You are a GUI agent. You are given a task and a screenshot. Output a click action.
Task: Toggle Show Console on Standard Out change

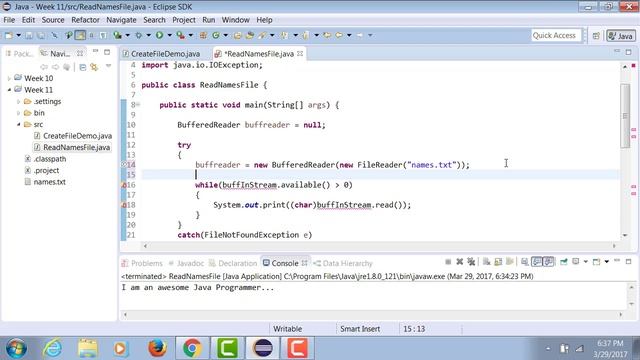(537, 262)
